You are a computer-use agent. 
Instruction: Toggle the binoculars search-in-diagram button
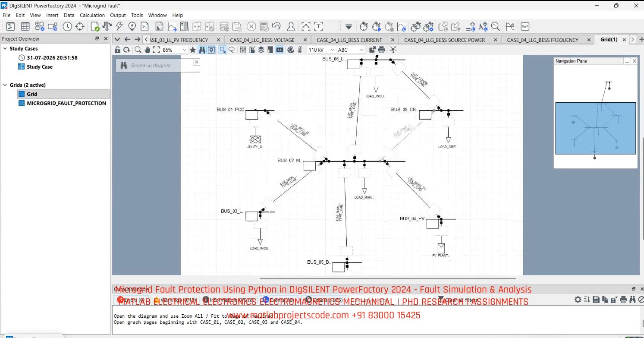(x=202, y=50)
